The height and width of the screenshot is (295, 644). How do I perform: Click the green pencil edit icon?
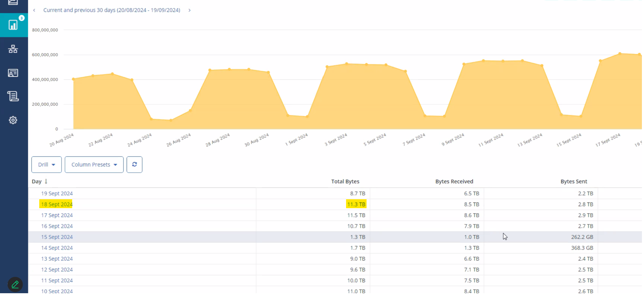(15, 285)
